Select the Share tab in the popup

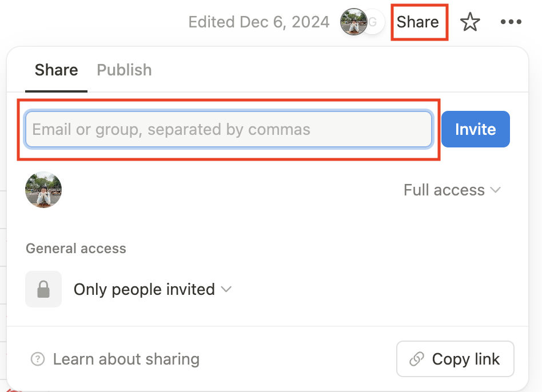click(56, 70)
